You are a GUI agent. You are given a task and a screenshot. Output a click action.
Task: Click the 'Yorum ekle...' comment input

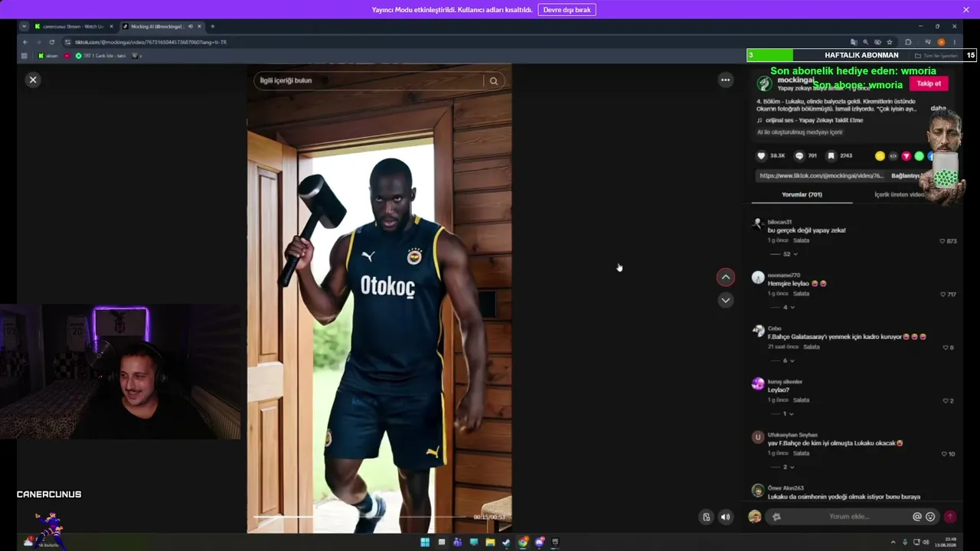[x=849, y=517]
